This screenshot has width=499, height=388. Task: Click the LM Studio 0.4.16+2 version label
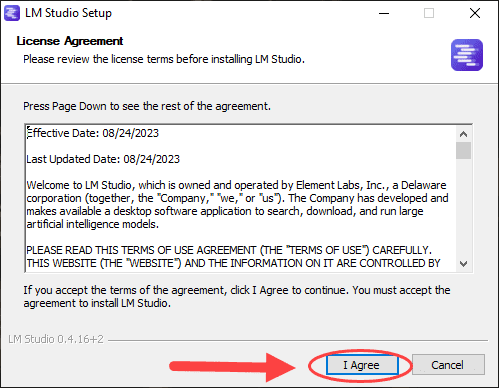click(56, 339)
